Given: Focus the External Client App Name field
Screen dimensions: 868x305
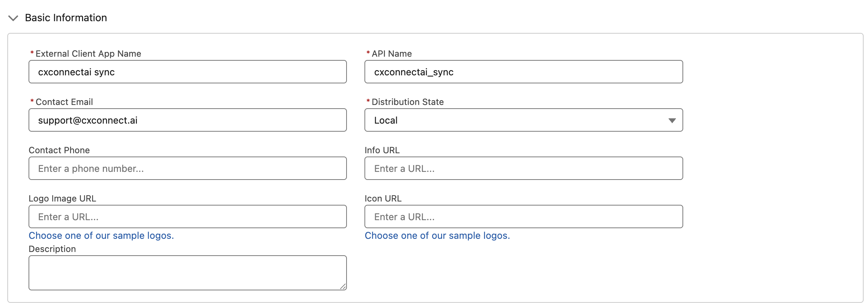Looking at the screenshot, I should click(x=187, y=72).
